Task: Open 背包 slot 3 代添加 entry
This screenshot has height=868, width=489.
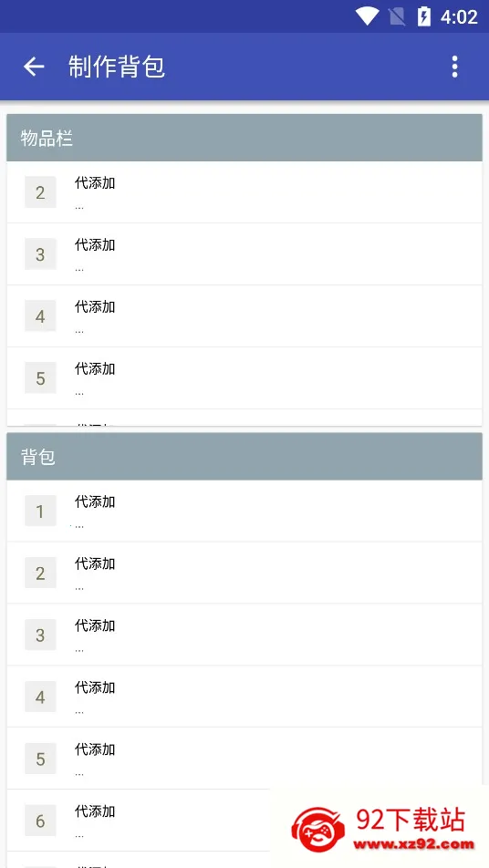Action: (244, 635)
